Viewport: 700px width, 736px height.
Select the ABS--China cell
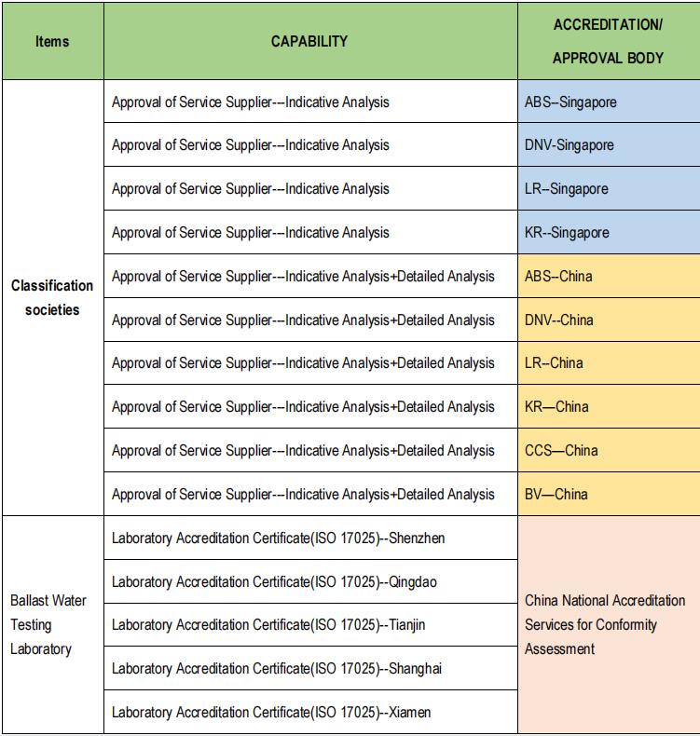(609, 276)
